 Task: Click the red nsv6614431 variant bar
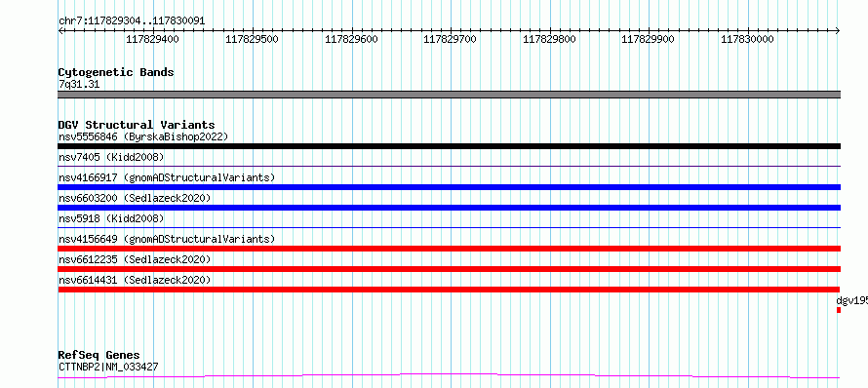[x=449, y=290]
